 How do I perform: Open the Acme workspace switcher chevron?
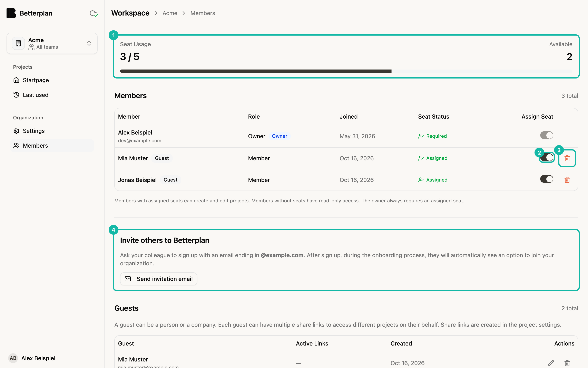tap(89, 43)
